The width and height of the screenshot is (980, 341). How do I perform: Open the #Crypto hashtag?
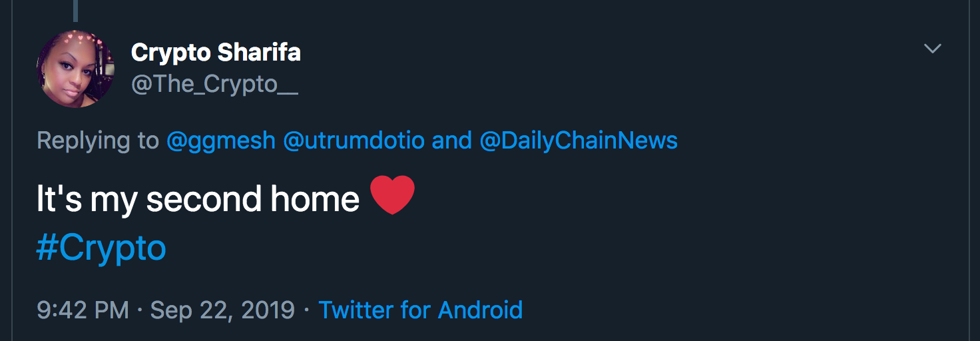[x=101, y=248]
